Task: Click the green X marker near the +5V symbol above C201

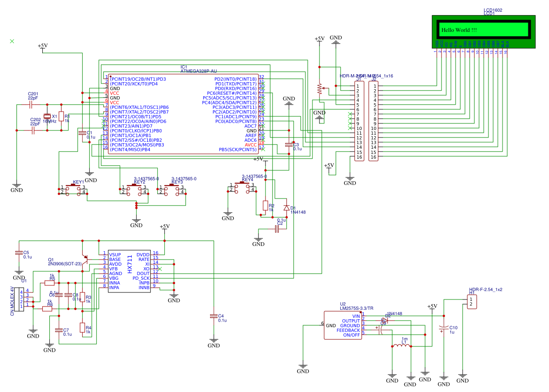Action: [x=12, y=41]
